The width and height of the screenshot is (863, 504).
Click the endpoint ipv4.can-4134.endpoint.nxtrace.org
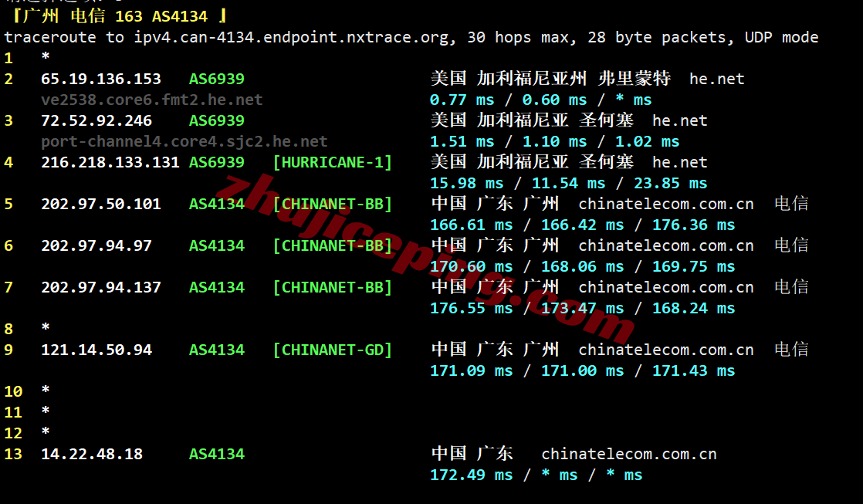click(291, 37)
